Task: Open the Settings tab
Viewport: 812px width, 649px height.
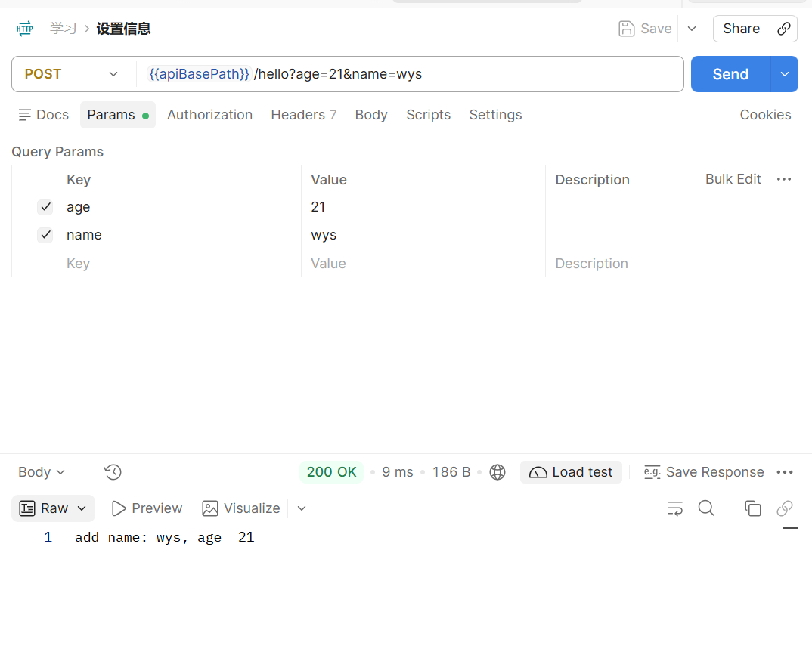Action: click(x=495, y=115)
